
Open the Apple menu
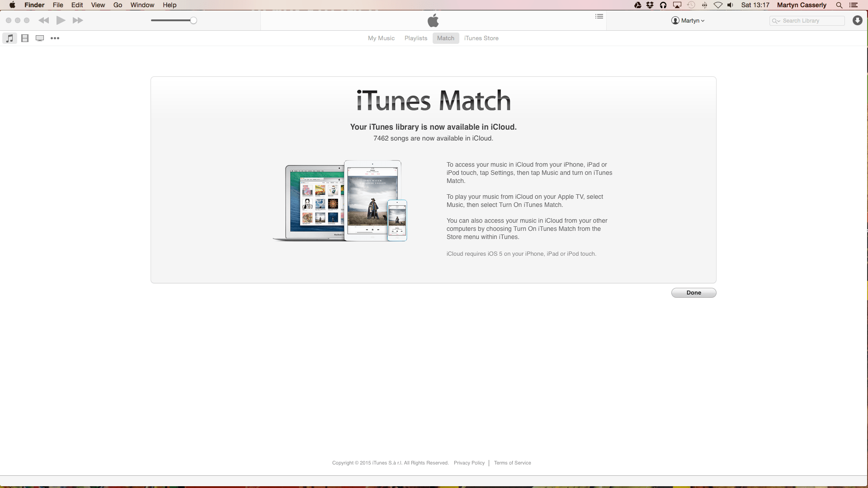click(x=12, y=5)
